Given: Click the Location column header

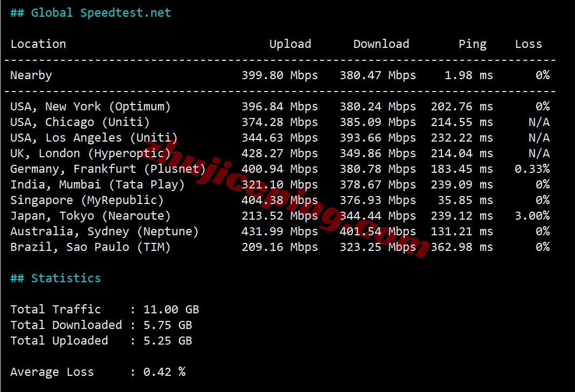Looking at the screenshot, I should pos(38,44).
